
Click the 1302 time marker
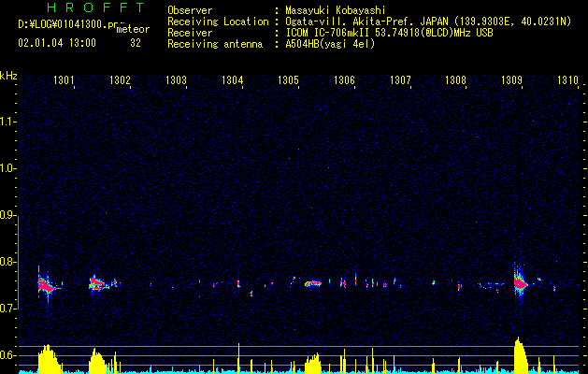pyautogui.click(x=120, y=79)
